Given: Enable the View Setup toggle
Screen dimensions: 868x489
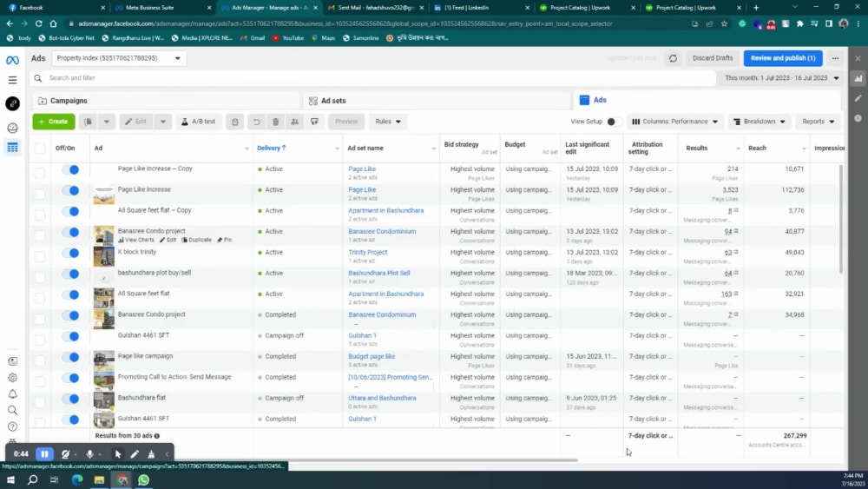Looking at the screenshot, I should 612,122.
